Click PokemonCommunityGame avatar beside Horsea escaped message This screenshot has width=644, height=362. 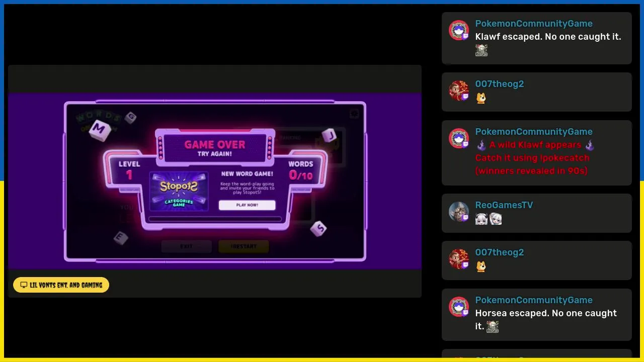pos(459,307)
